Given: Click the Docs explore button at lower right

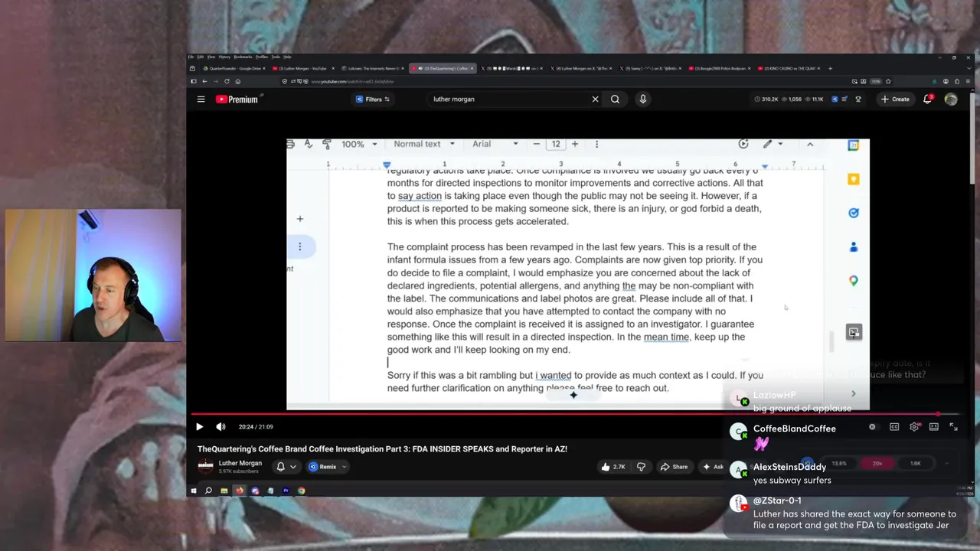Looking at the screenshot, I should (854, 332).
